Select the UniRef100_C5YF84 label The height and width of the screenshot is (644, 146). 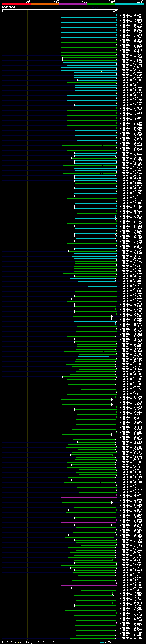pos(131,58)
